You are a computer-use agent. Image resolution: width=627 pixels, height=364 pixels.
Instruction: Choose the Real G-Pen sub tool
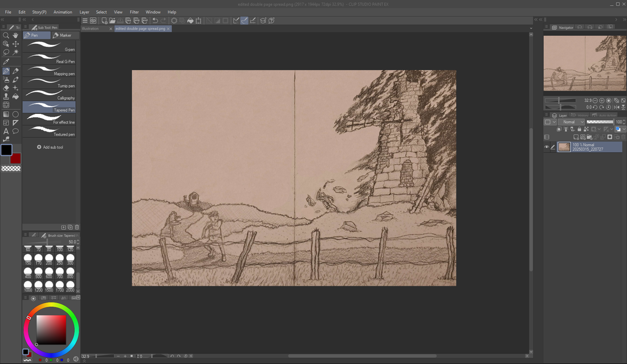click(x=49, y=58)
